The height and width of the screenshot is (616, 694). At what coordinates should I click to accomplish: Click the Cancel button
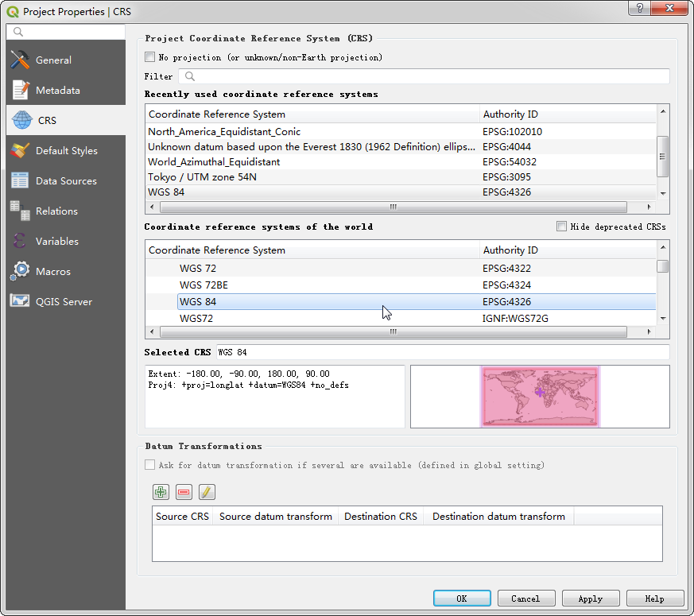526,599
